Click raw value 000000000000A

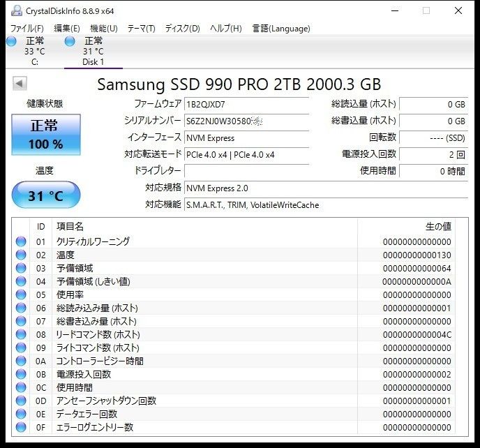[417, 282]
